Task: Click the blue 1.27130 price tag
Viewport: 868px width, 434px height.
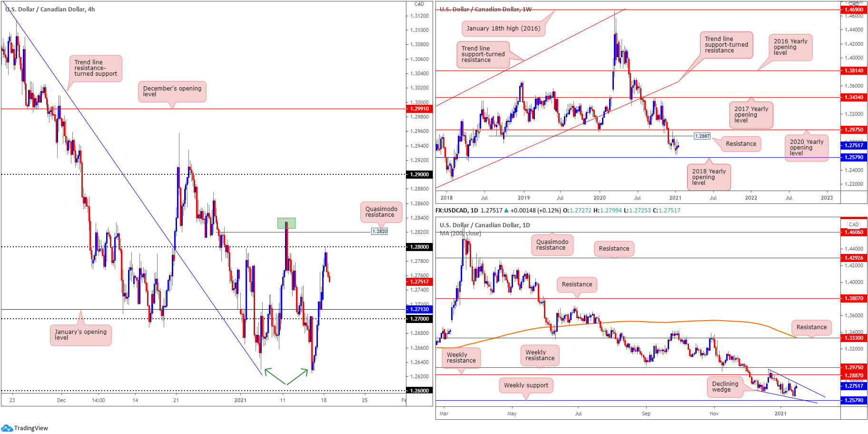Action: click(x=419, y=309)
